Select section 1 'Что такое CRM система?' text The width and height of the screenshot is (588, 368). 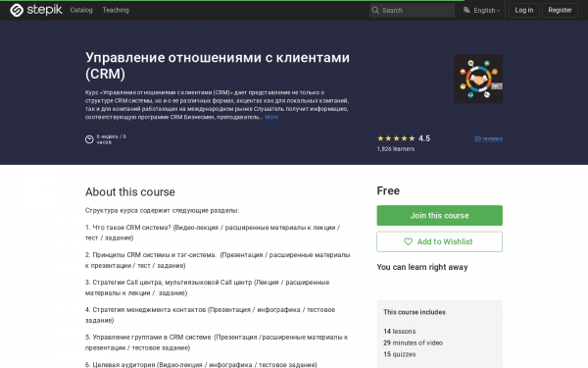point(213,233)
